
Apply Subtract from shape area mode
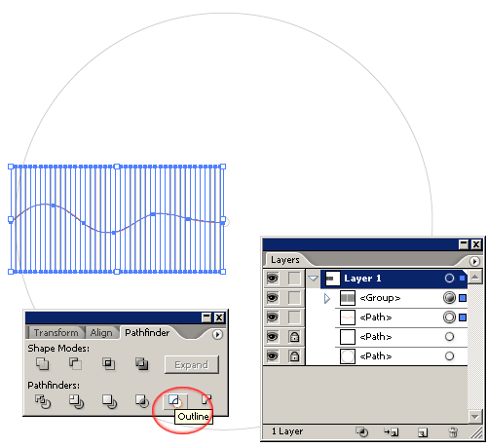point(75,364)
